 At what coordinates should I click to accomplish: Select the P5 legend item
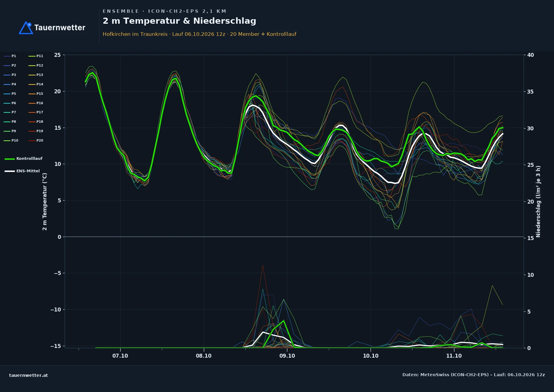[10, 94]
